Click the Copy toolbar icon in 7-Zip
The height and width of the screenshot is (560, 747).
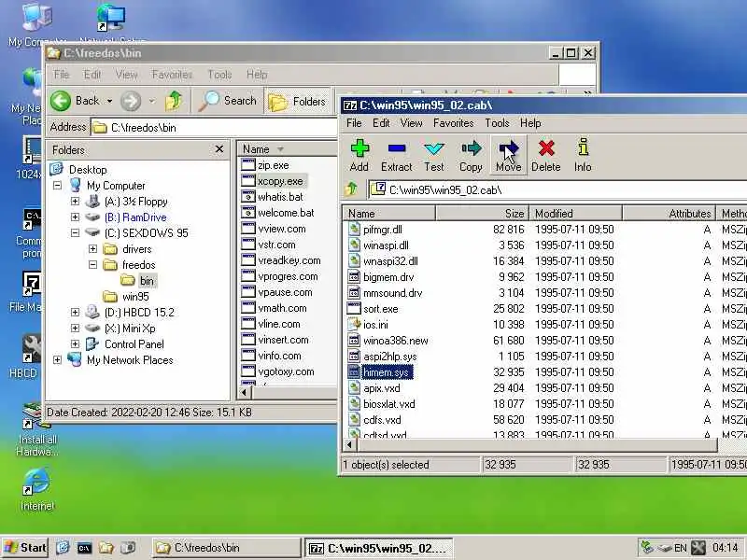471,155
